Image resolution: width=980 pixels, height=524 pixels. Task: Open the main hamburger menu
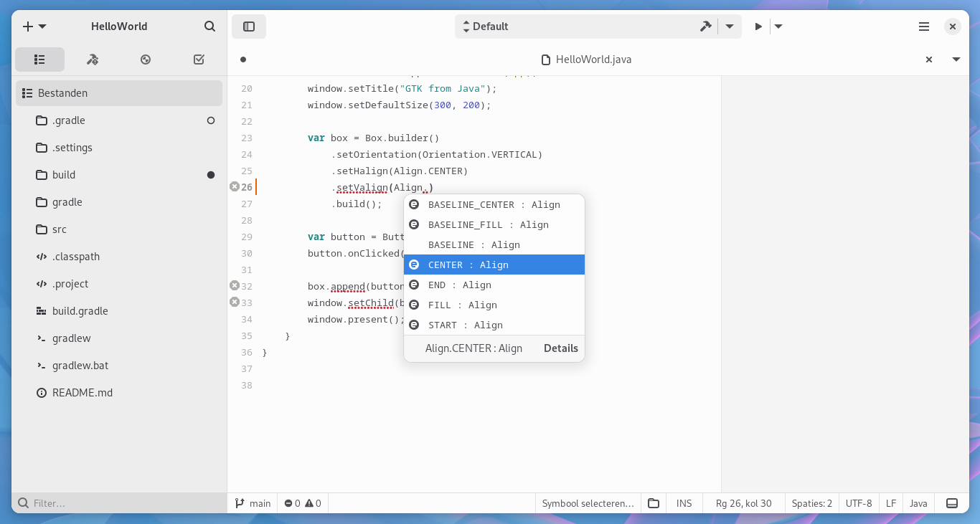924,26
